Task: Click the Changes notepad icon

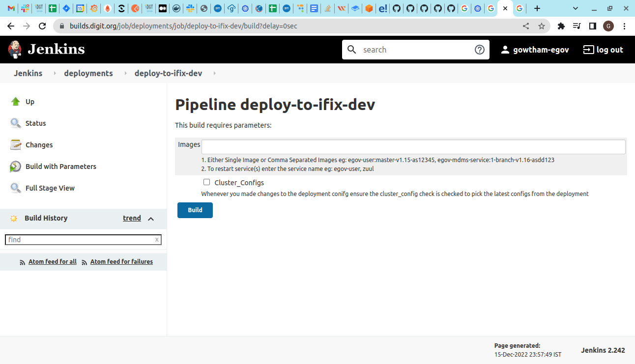Action: tap(16, 145)
